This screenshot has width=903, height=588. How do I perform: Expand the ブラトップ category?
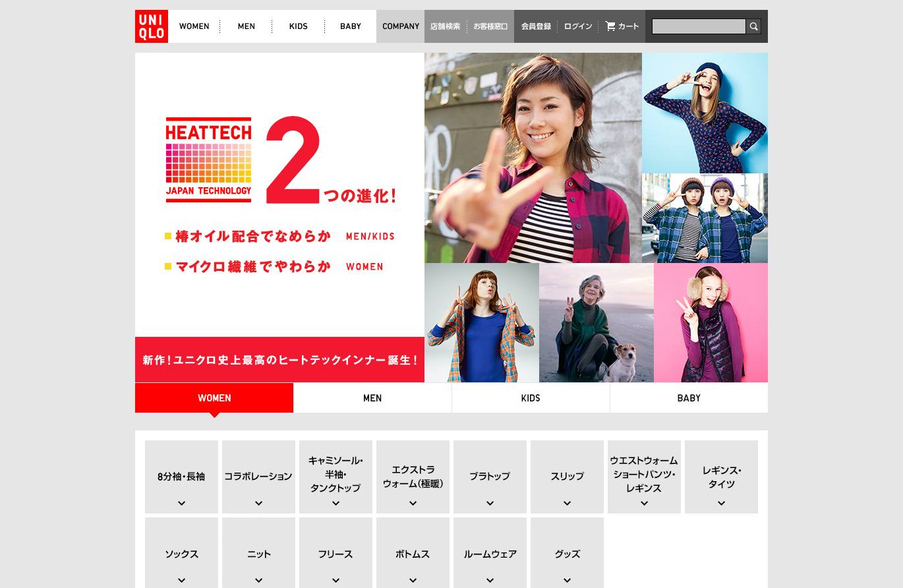[490, 477]
